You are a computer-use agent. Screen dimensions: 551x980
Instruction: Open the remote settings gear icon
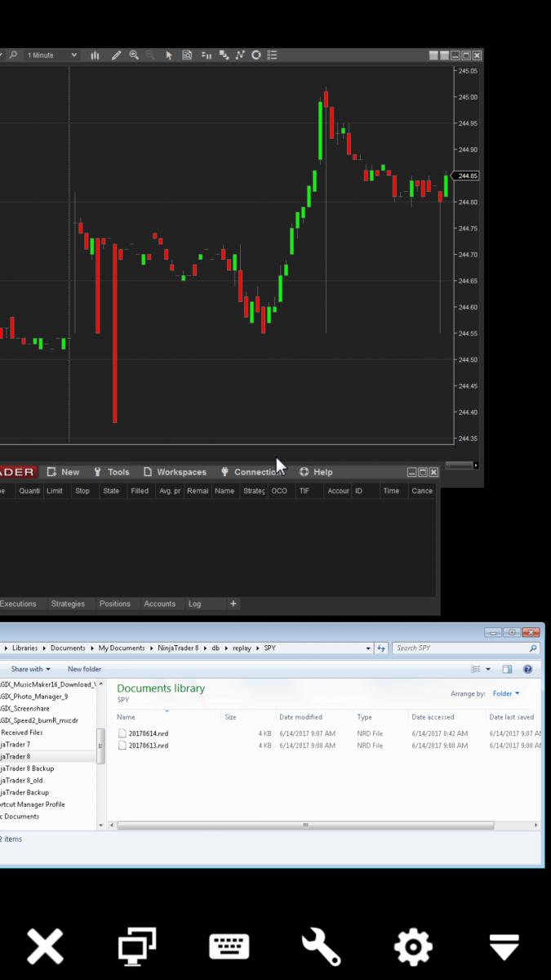[x=413, y=947]
